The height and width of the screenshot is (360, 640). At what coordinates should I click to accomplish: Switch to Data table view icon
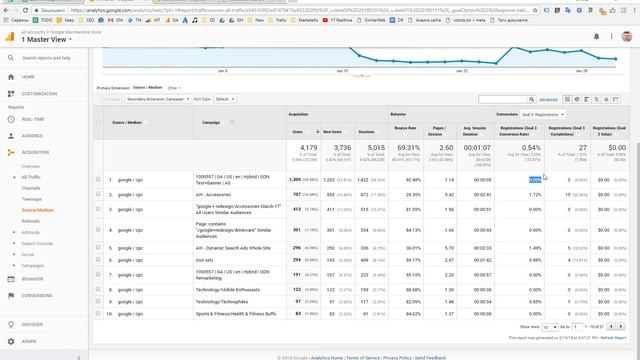click(567, 99)
